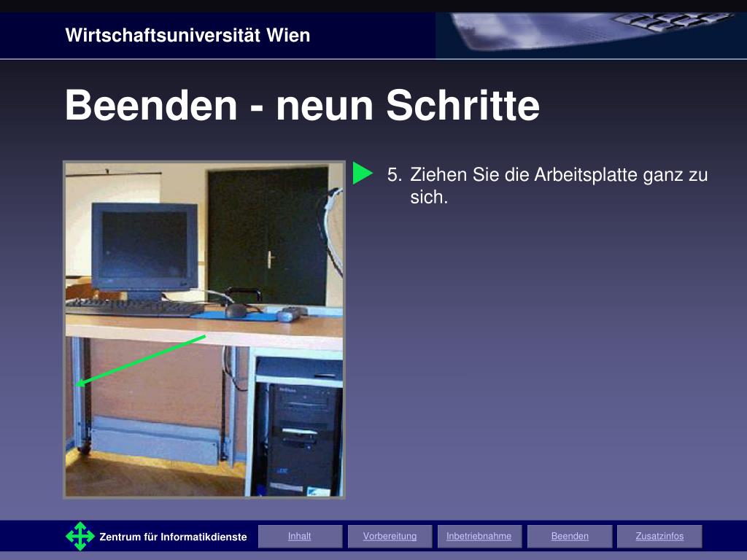The width and height of the screenshot is (747, 560).
Task: Jump to the Beenden section
Action: click(570, 536)
